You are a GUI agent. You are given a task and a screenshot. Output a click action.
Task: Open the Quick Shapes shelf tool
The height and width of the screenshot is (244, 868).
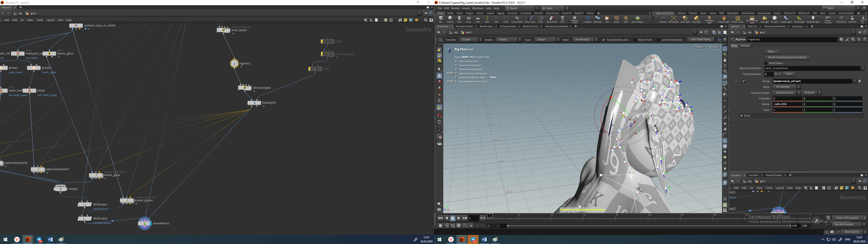pos(637,20)
